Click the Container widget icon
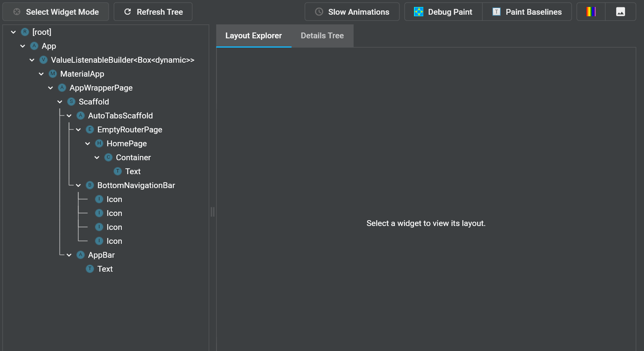Image resolution: width=644 pixels, height=351 pixels. pyautogui.click(x=109, y=157)
